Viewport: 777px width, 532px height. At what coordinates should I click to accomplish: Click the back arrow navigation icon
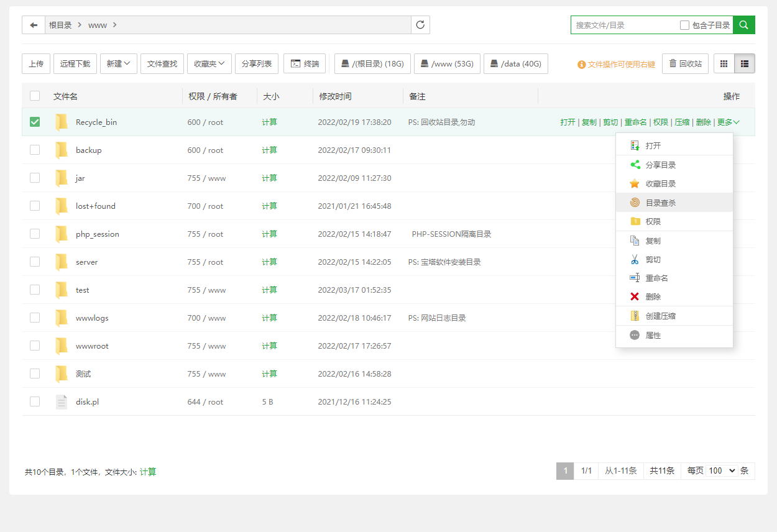click(x=34, y=25)
